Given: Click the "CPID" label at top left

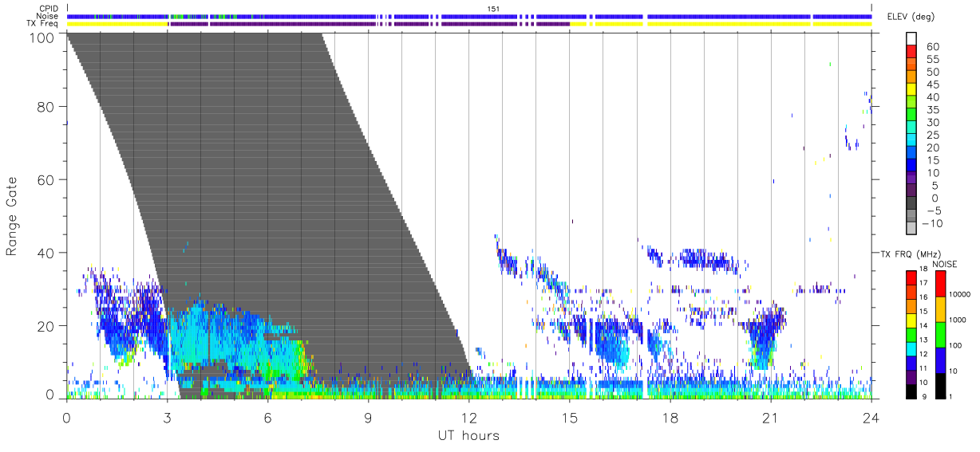Looking at the screenshot, I should click(49, 9).
